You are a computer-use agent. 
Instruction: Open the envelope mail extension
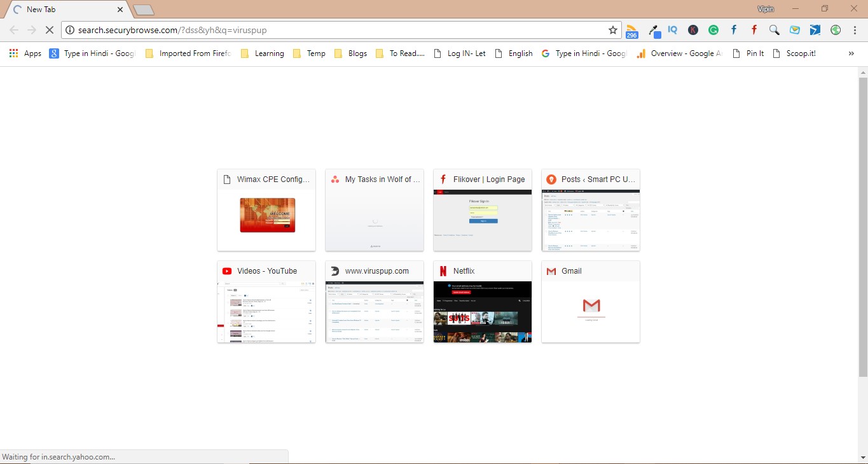(x=794, y=30)
